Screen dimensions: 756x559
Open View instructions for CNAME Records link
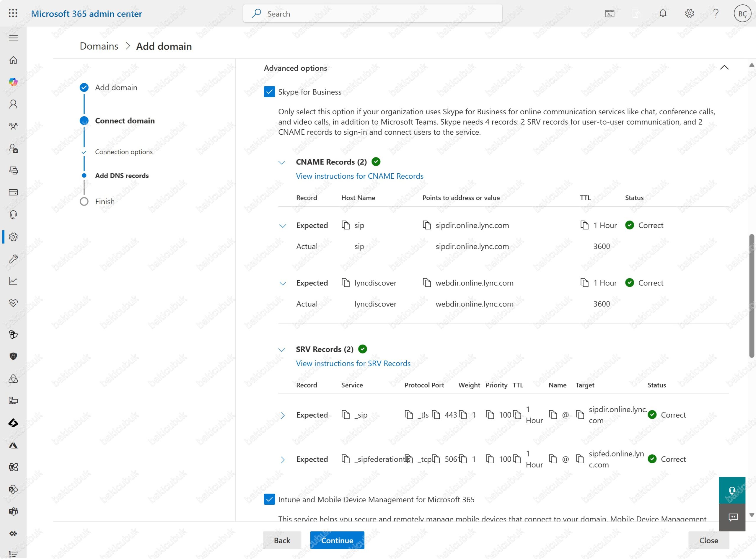tap(359, 176)
